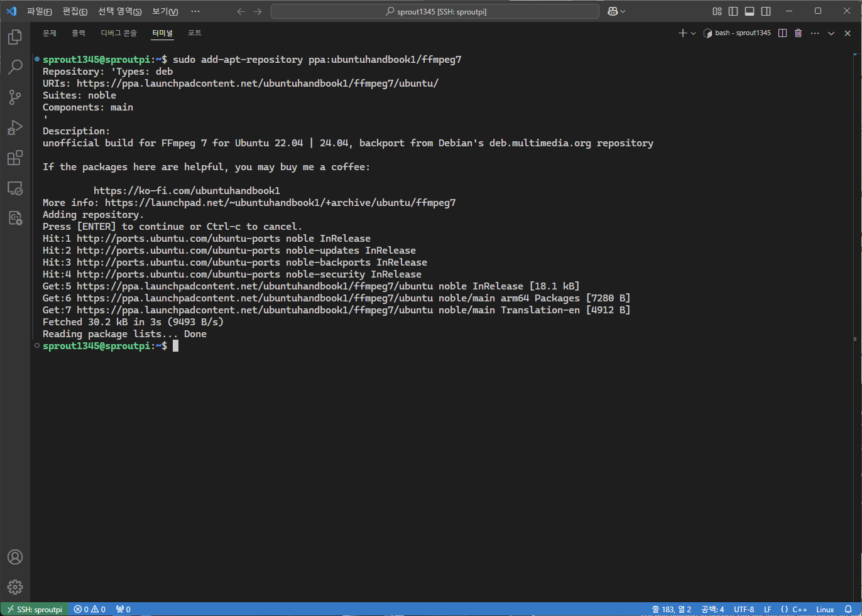Switch to the 출력 tab
862x616 pixels.
coord(79,33)
